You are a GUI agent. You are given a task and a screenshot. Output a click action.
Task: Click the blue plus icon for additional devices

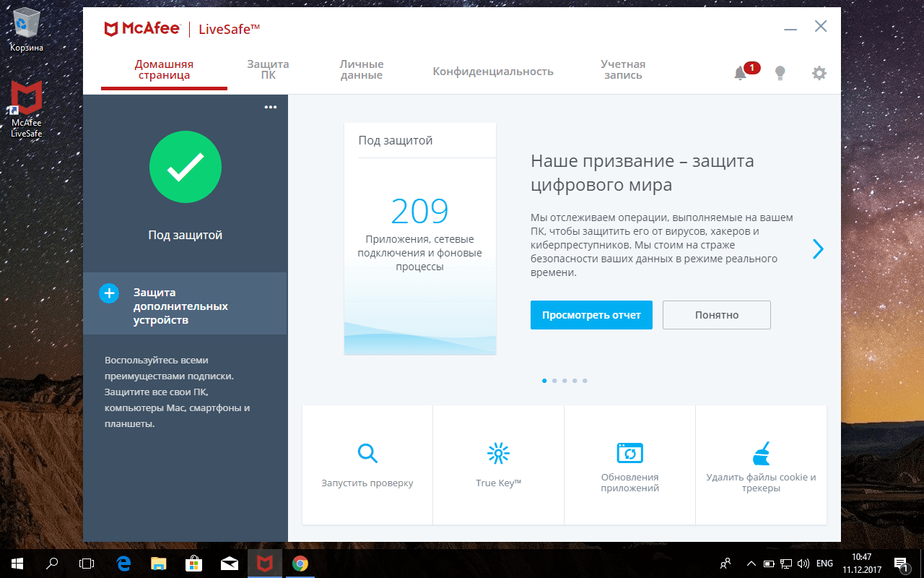[x=109, y=293]
